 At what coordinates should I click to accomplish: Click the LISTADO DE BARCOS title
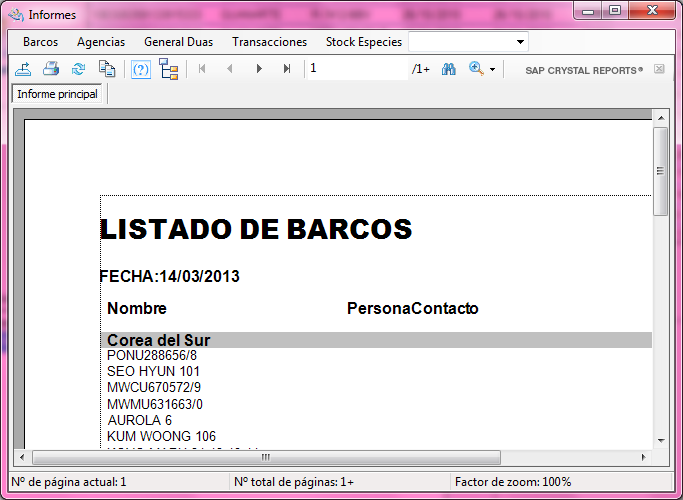coord(256,229)
